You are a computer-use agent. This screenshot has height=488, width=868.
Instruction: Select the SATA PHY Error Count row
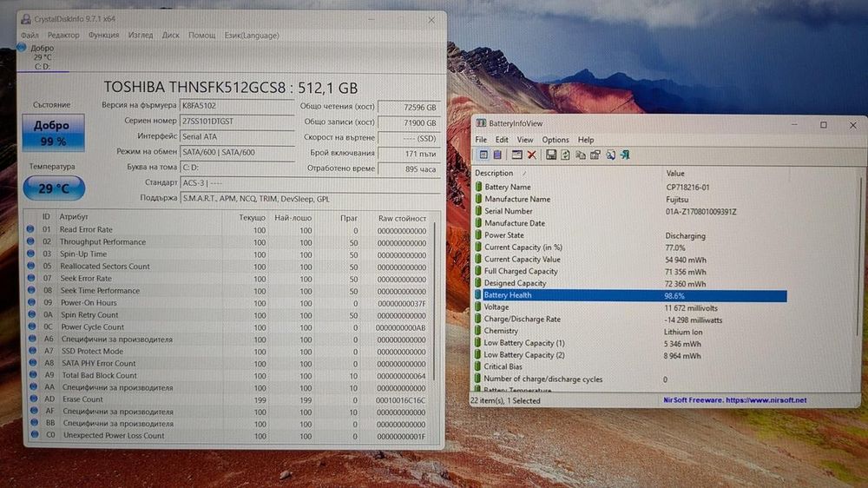coord(229,363)
